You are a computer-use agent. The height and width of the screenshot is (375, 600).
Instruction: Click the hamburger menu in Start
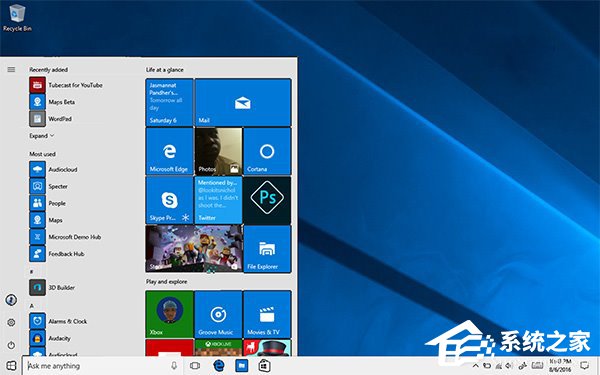(11, 69)
